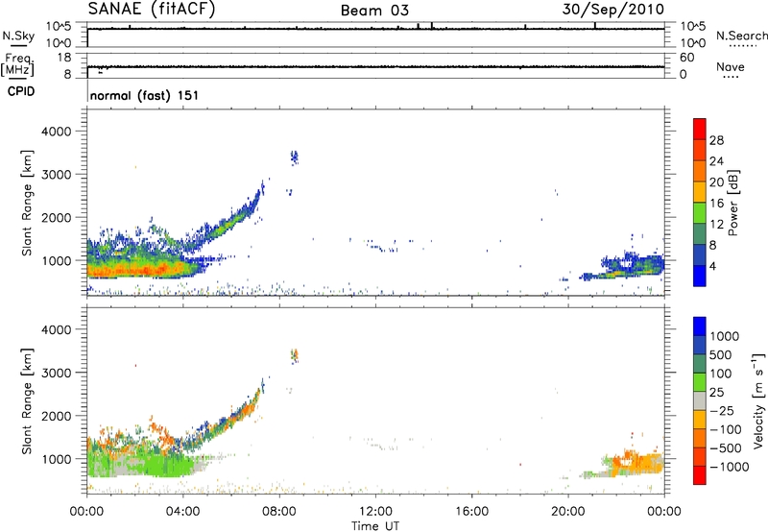Viewport: 768px width, 532px height.
Task: Click the red top segment of Power colorbar
Action: 700,130
